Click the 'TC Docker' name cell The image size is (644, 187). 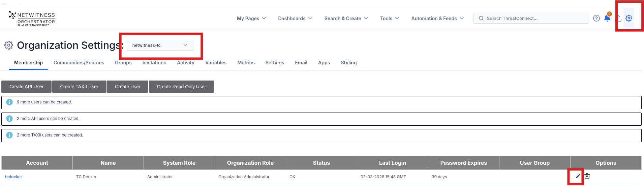click(x=86, y=177)
